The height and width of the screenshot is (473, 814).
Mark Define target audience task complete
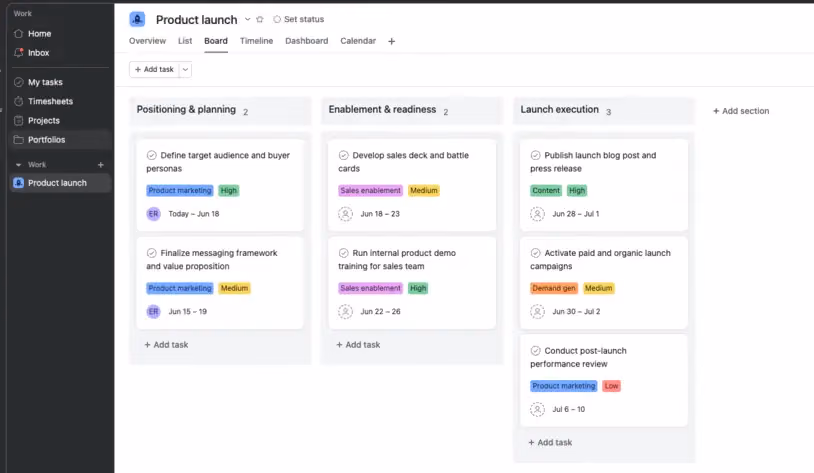point(152,155)
